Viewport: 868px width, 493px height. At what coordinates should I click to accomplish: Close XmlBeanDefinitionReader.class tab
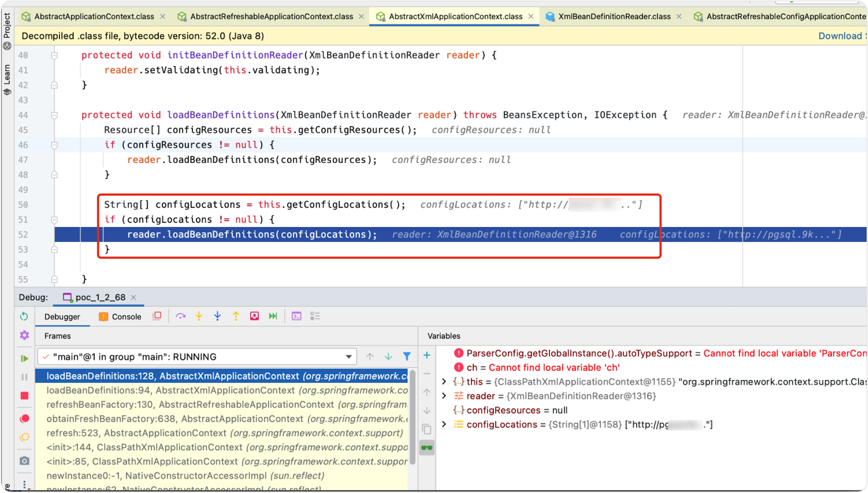point(679,16)
